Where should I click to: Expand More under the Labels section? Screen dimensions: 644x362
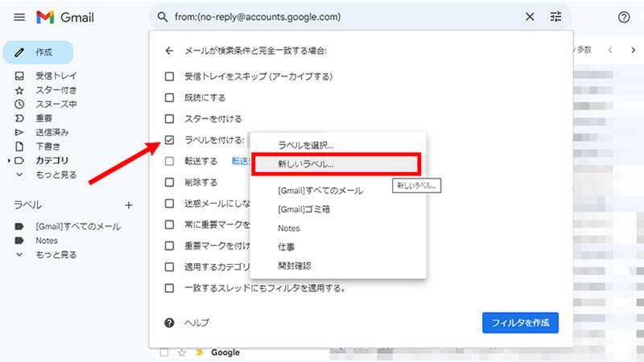[56, 255]
